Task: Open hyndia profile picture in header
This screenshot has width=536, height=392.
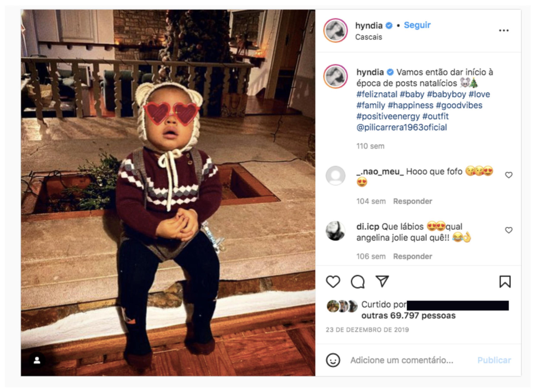Action: pos(335,30)
